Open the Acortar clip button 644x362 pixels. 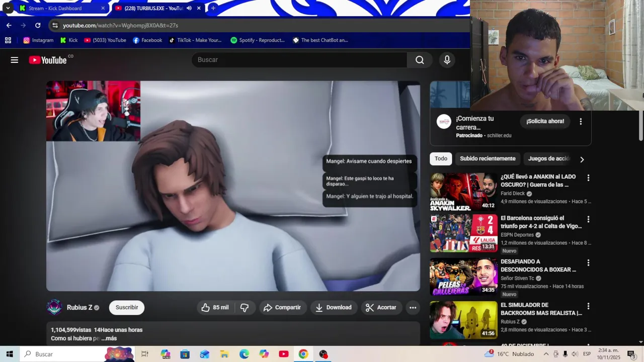(x=381, y=307)
